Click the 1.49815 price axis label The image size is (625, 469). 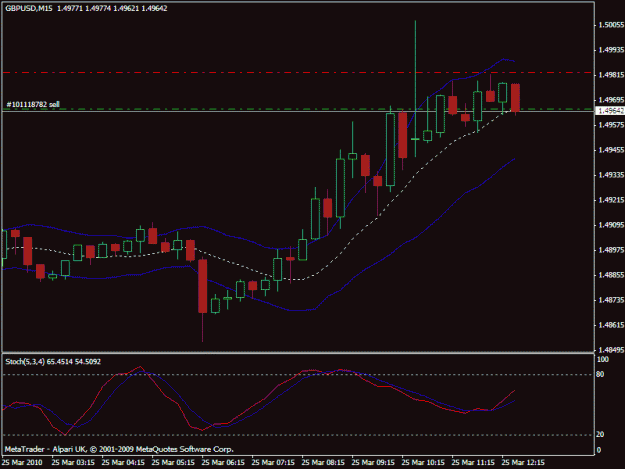pos(611,75)
